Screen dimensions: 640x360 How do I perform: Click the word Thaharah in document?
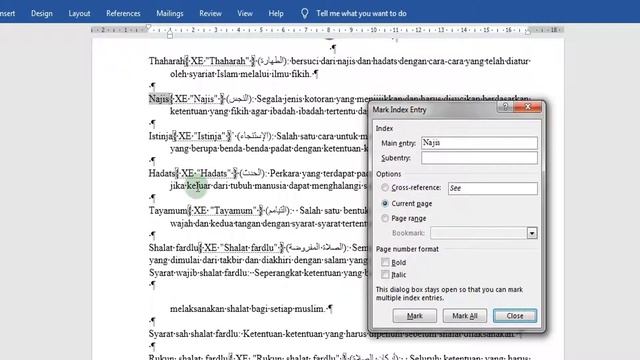[x=167, y=61]
